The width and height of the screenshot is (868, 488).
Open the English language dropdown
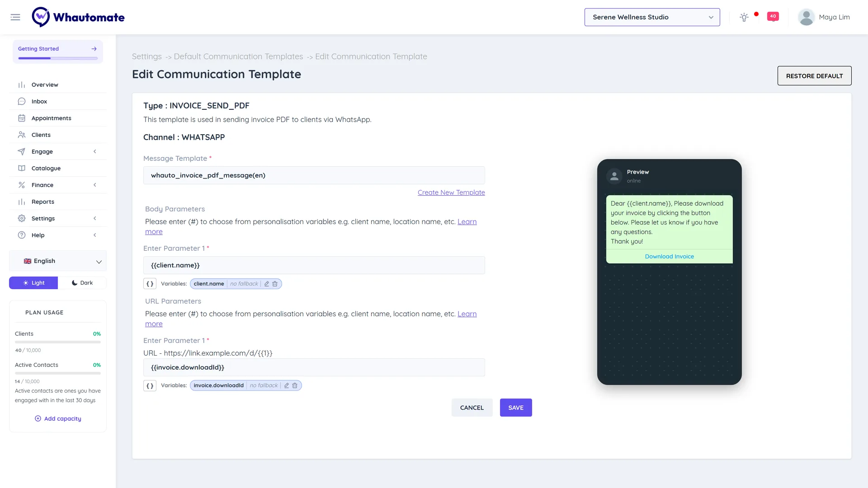tap(58, 261)
